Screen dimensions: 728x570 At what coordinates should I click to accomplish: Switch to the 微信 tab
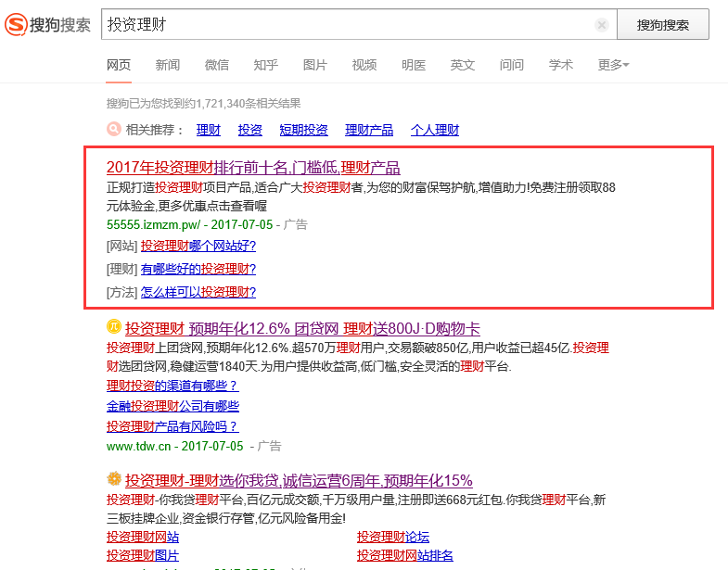(x=217, y=65)
